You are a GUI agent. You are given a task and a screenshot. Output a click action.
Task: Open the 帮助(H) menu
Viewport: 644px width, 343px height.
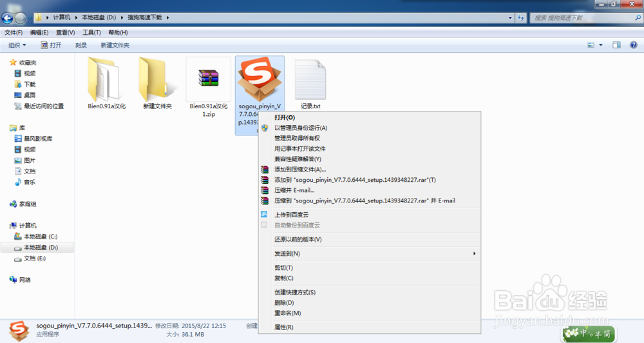(x=118, y=32)
